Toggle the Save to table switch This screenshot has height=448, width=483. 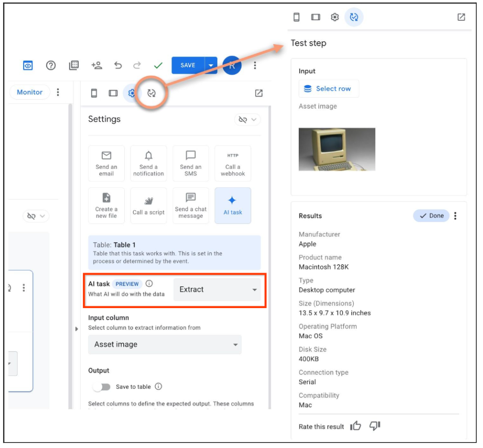tap(102, 387)
